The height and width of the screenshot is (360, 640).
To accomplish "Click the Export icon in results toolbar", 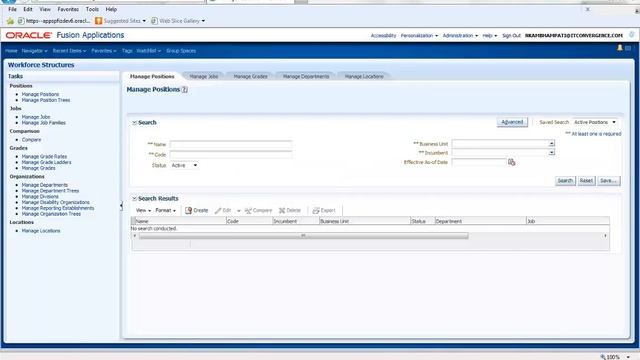I will [316, 211].
